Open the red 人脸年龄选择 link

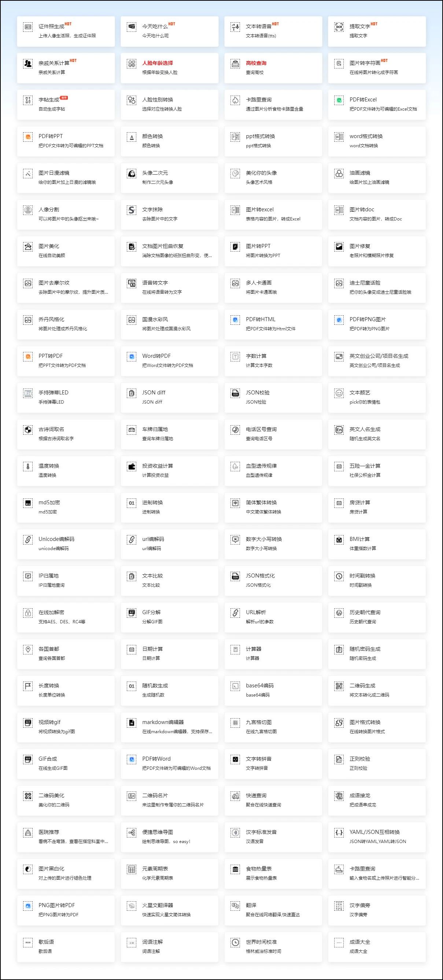158,63
